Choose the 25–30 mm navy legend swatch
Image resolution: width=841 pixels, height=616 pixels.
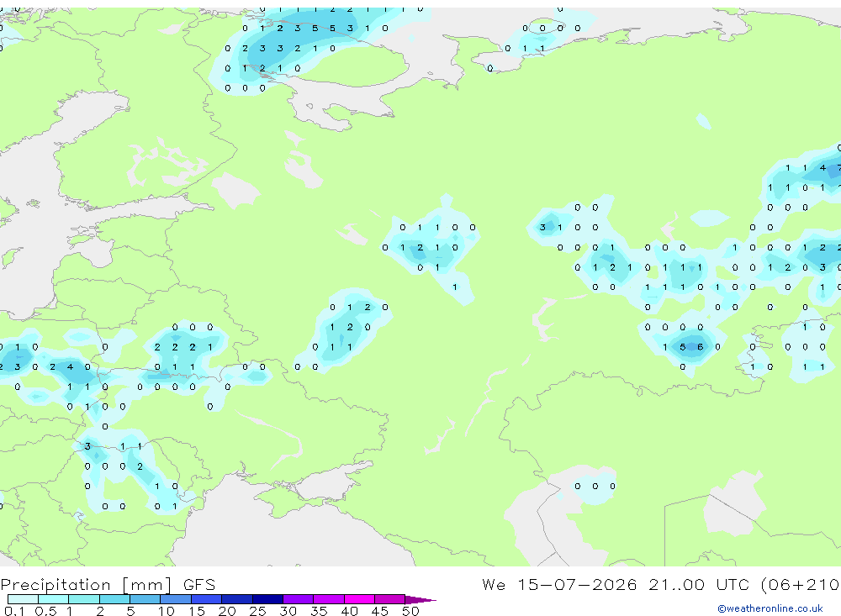267,599
